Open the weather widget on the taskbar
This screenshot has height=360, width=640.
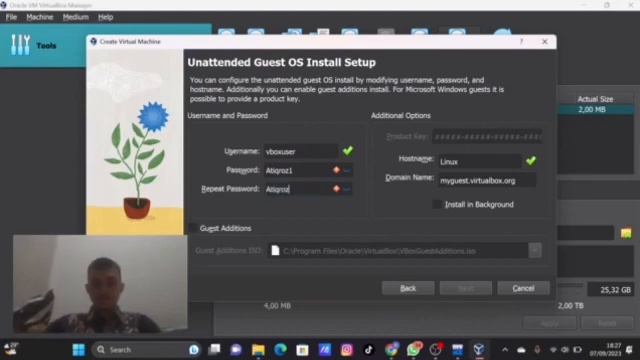click(x=11, y=349)
